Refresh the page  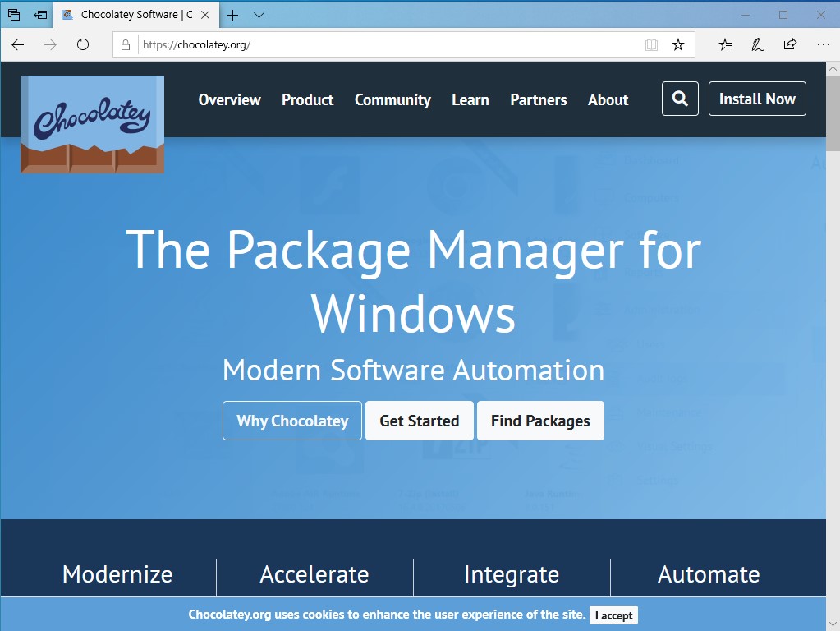(x=82, y=44)
